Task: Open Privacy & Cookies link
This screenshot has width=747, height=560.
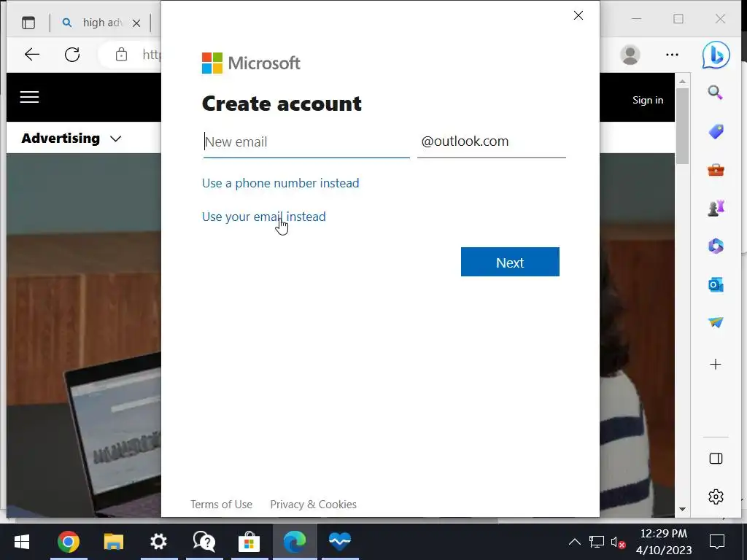Action: [x=313, y=505]
